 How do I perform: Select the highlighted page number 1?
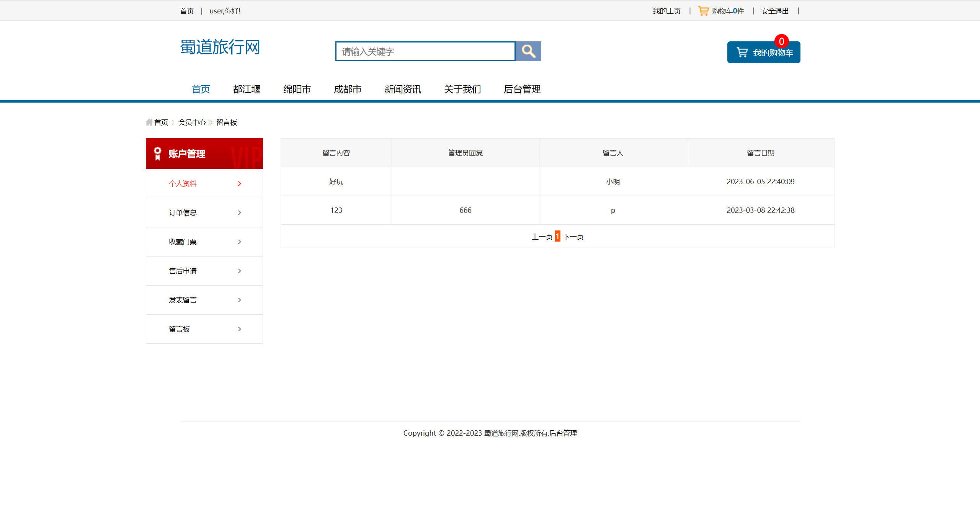click(557, 236)
